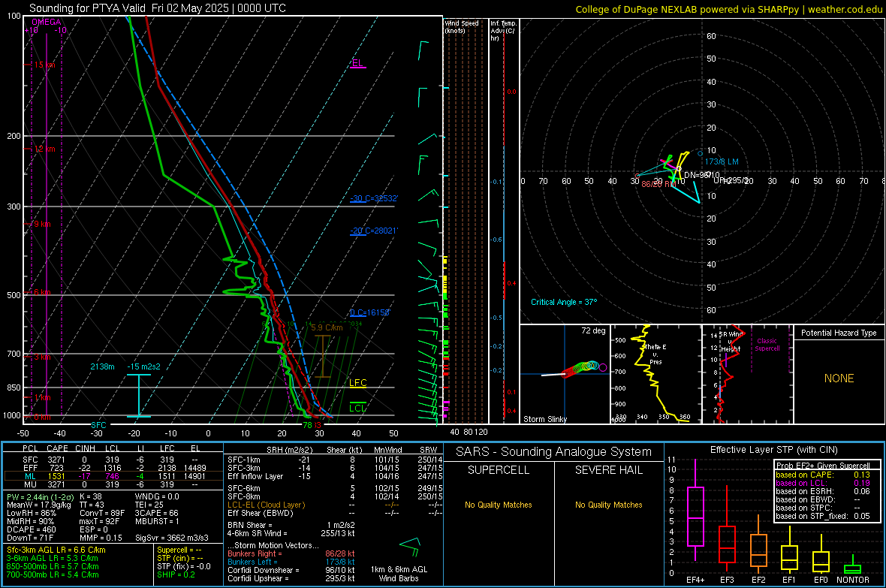Click the '5.9 C/km' lapse rate label

coord(327,327)
